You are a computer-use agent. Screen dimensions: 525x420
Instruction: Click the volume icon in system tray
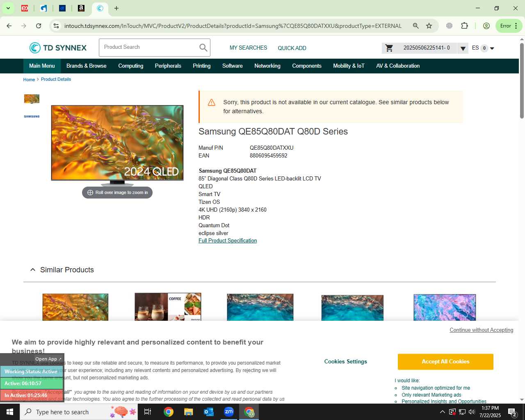(472, 412)
